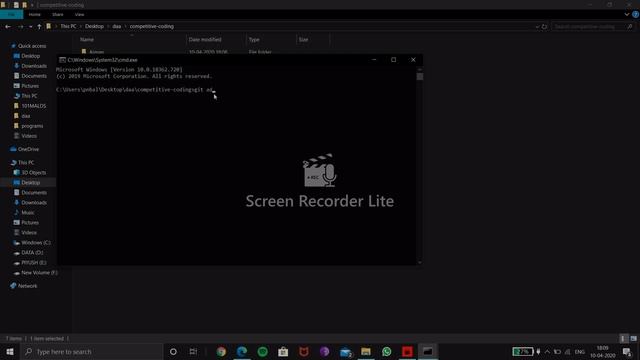Open the Share ribbon tab

pyautogui.click(x=58, y=15)
